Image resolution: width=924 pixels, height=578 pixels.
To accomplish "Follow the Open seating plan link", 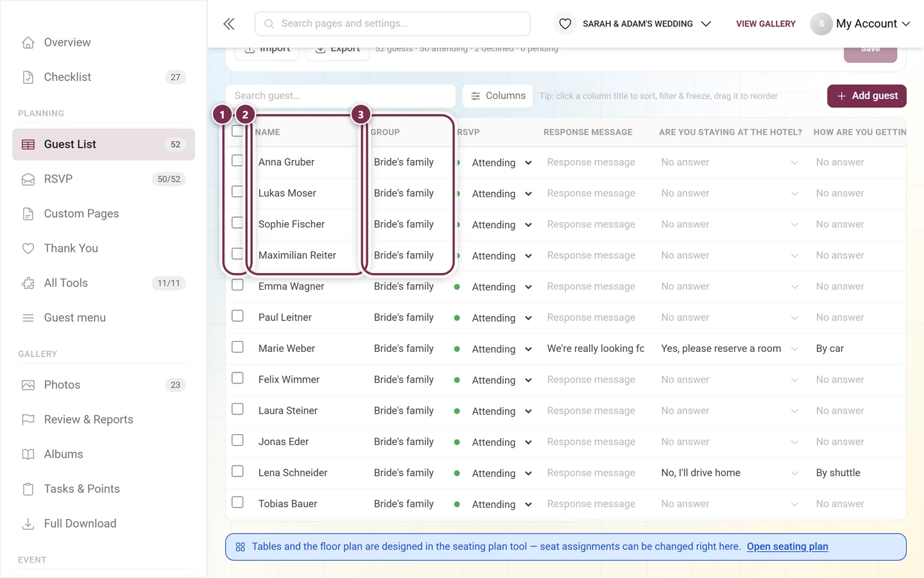I will [x=787, y=547].
